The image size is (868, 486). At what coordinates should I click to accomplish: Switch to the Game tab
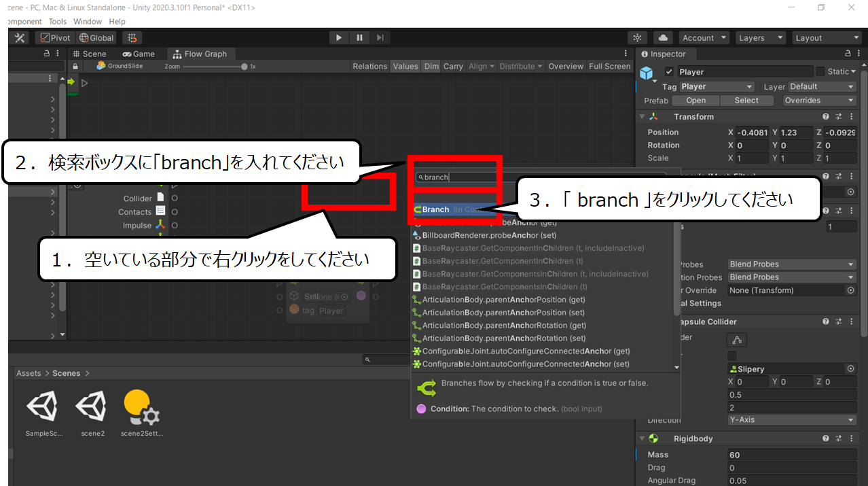tap(139, 54)
